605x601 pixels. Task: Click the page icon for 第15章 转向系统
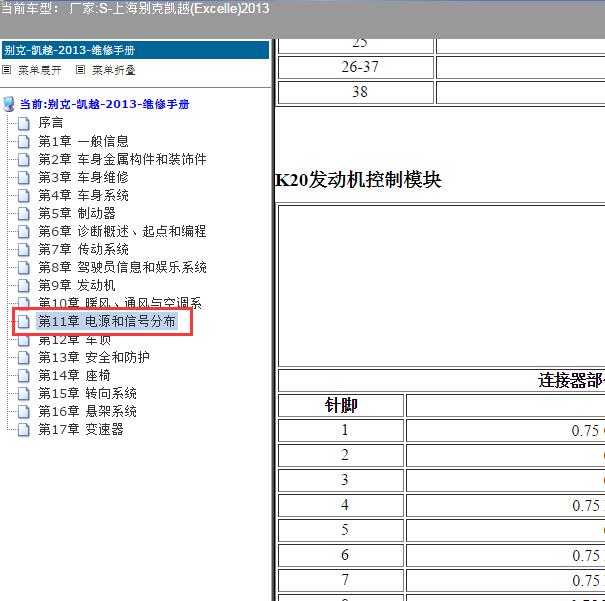(x=24, y=393)
